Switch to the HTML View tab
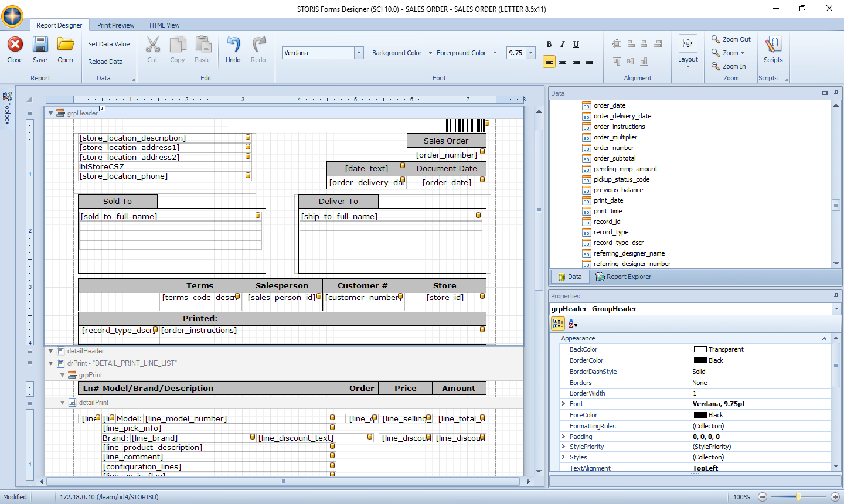This screenshot has height=504, width=844. click(x=164, y=25)
